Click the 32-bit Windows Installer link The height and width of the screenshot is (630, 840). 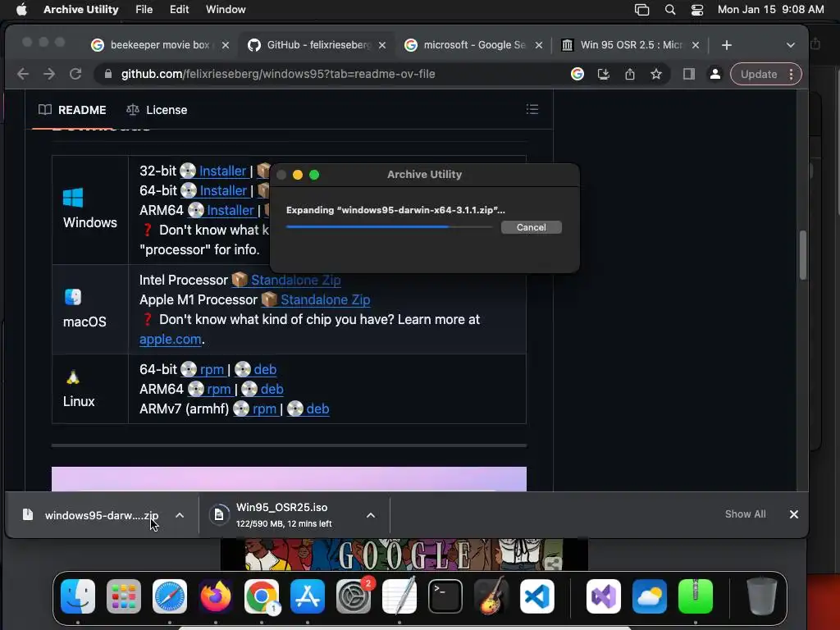222,171
